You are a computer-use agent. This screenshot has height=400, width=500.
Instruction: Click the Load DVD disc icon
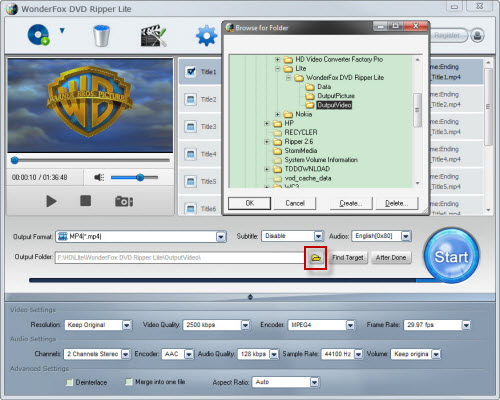point(39,35)
